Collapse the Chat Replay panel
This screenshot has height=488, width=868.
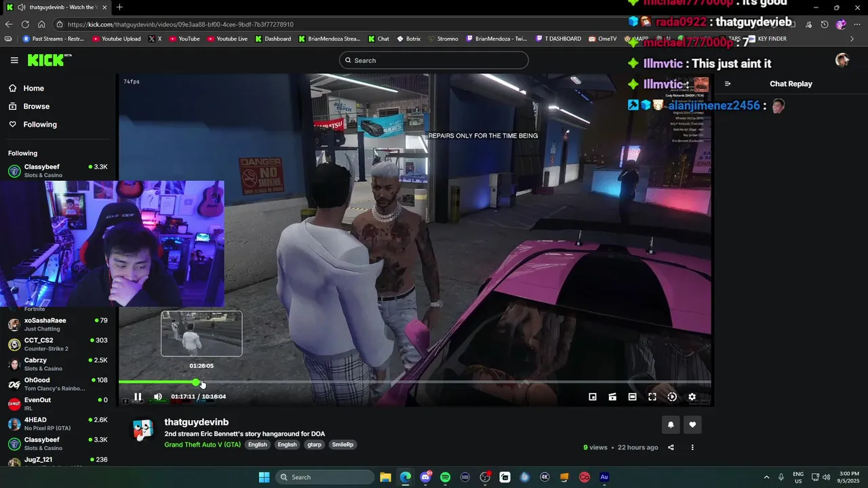[728, 84]
